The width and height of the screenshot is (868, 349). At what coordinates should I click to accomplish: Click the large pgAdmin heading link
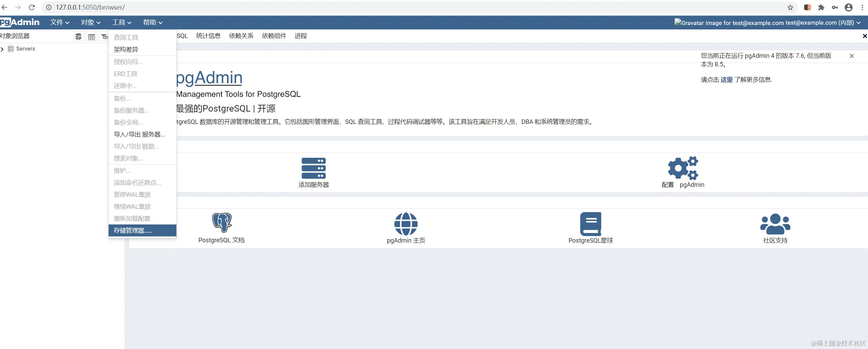(x=209, y=78)
